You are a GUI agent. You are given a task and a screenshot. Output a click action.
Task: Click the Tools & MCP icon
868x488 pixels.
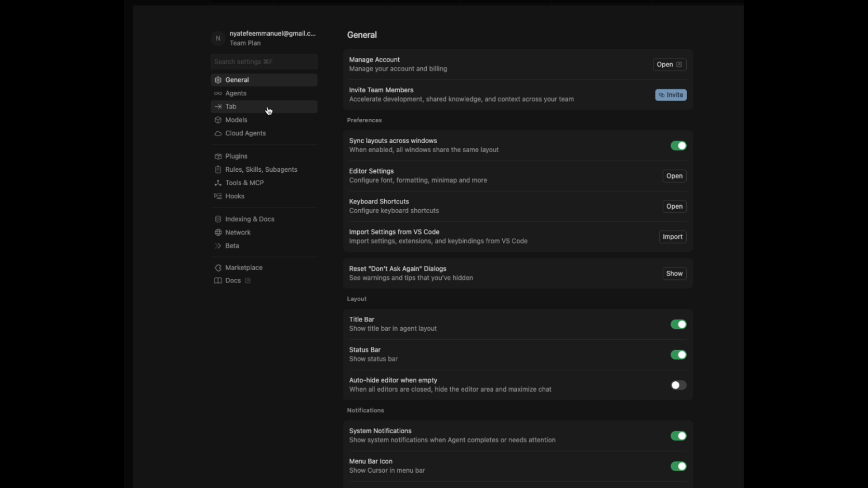tap(218, 183)
